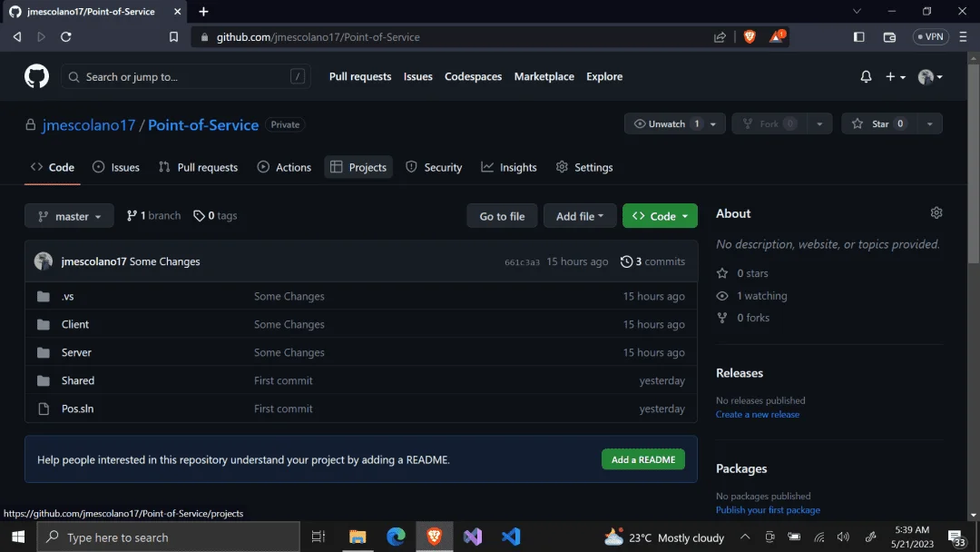Open Marketplace in top navigation
This screenshot has width=980, height=552.
544,76
